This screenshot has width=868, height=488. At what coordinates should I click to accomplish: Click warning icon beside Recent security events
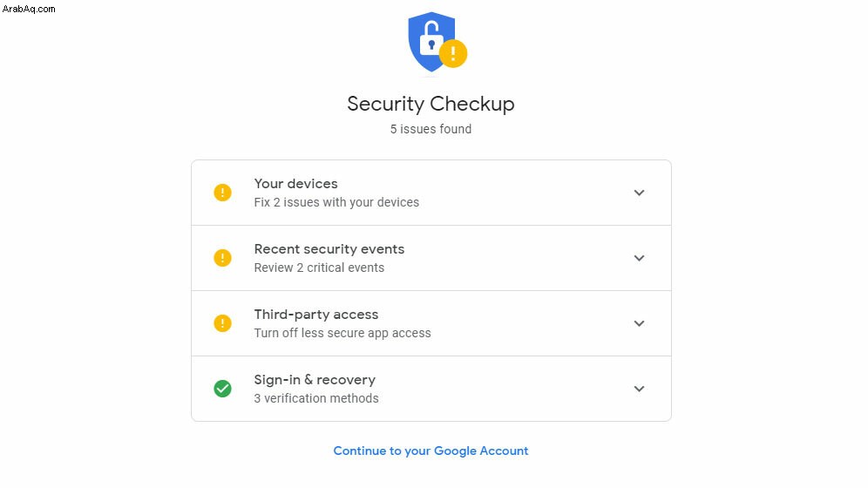(x=222, y=258)
